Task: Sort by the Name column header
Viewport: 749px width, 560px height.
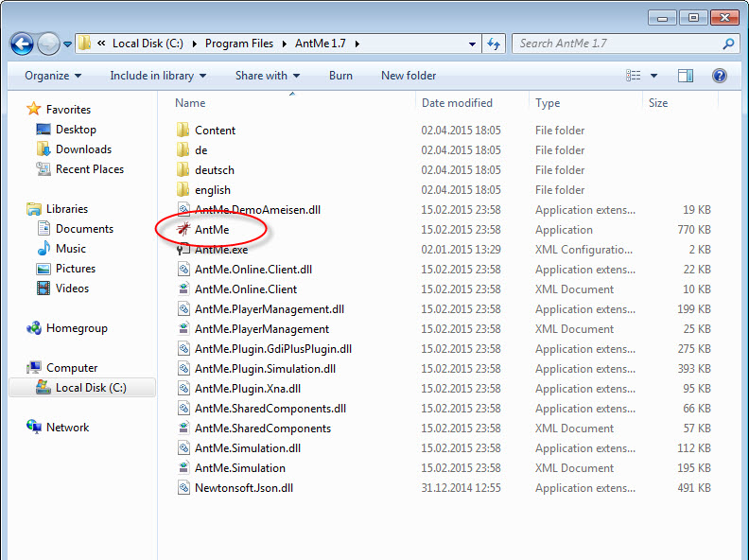Action: (190, 103)
